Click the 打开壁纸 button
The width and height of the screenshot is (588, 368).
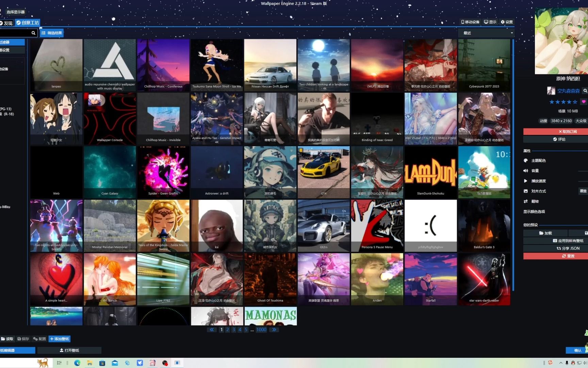tap(69, 350)
